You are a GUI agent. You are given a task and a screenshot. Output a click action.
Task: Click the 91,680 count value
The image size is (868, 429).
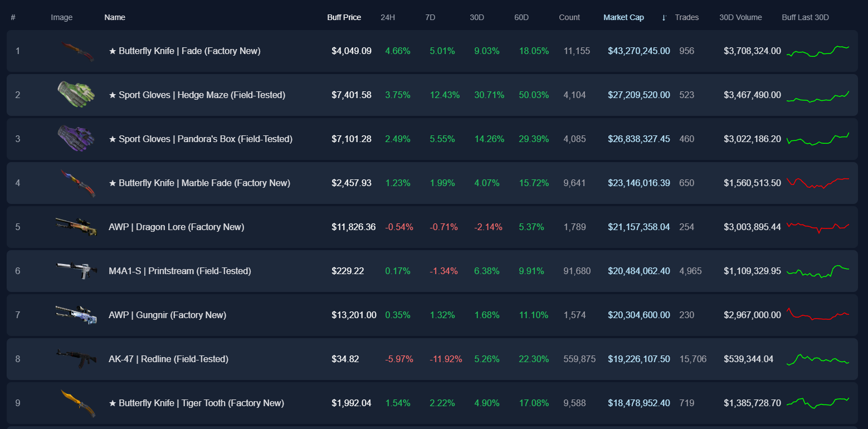tap(577, 271)
